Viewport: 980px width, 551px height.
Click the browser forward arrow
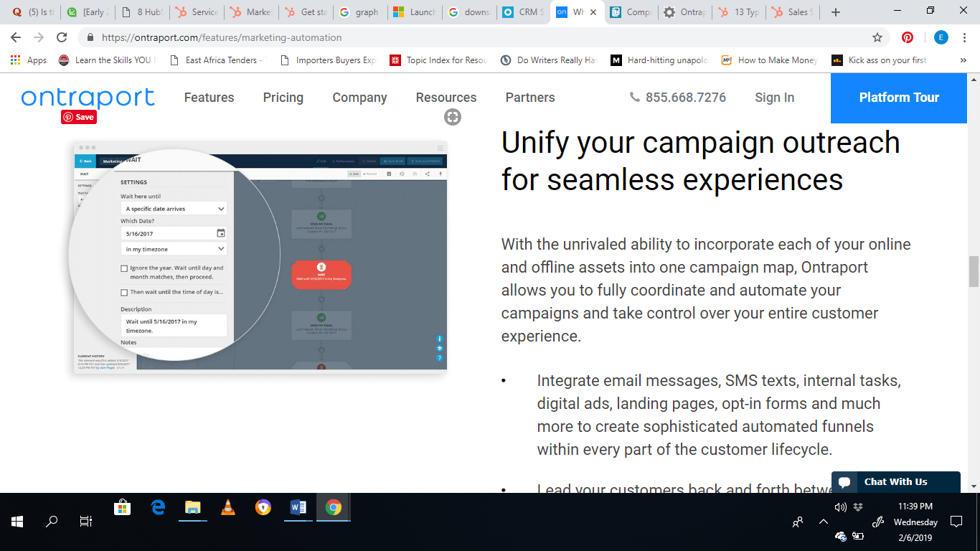point(39,37)
